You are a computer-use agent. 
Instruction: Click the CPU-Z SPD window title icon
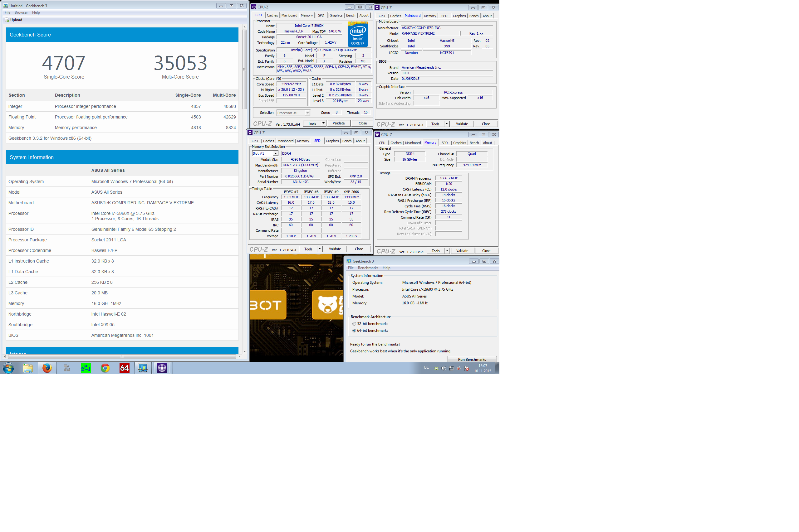250,133
